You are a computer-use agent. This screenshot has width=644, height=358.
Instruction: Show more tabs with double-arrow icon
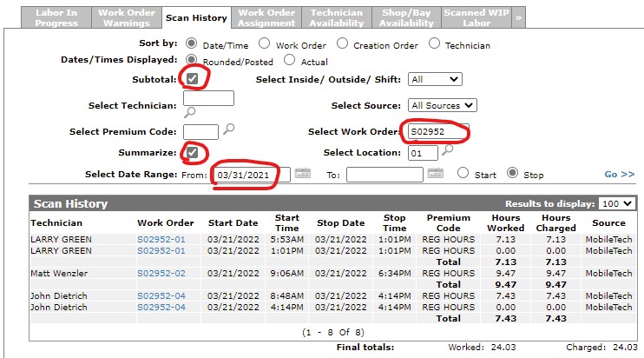point(518,17)
